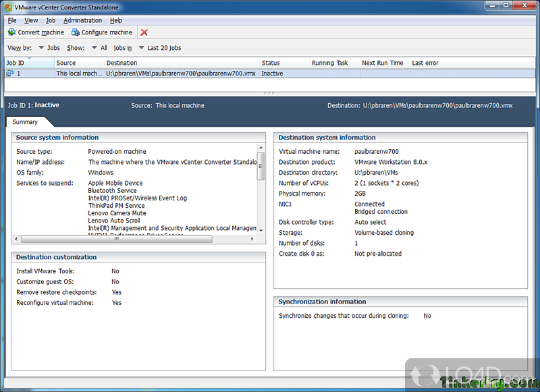Click the Convert machine toolbar icon
Viewport: 540px width, 392px height.
pos(11,32)
